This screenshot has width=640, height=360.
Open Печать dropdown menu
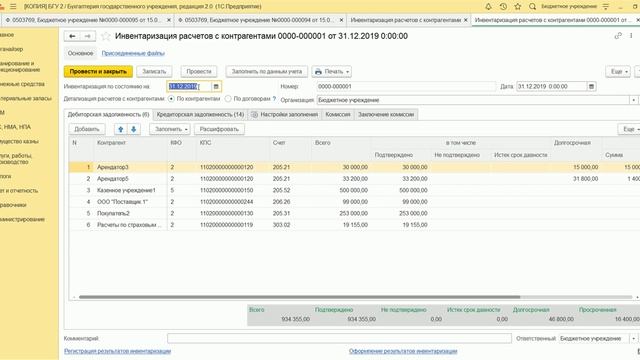pos(332,71)
